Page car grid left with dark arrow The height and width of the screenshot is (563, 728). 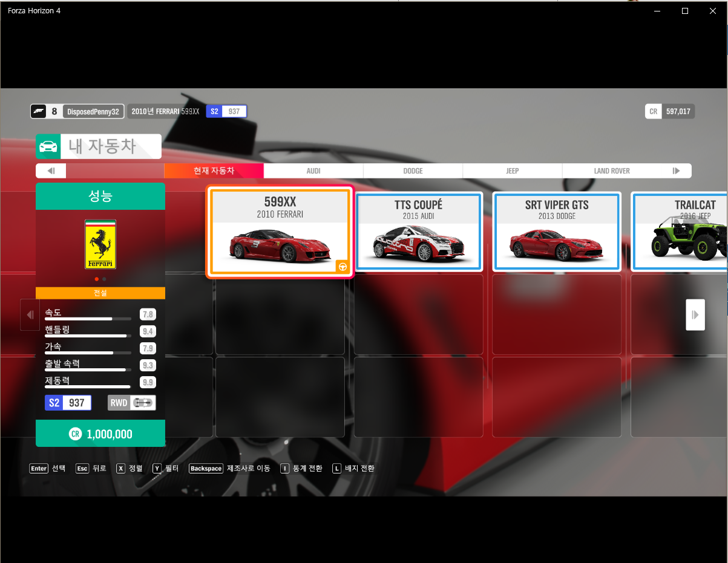tap(30, 314)
